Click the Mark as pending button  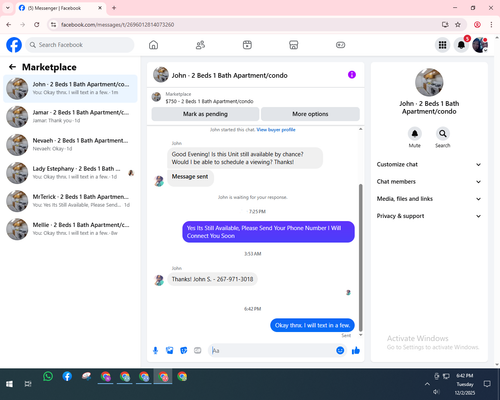pos(205,114)
